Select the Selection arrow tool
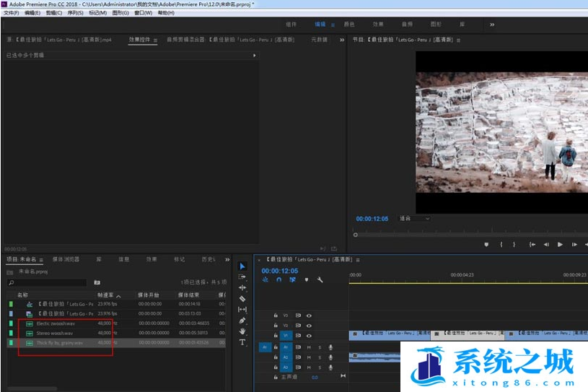 pyautogui.click(x=242, y=266)
